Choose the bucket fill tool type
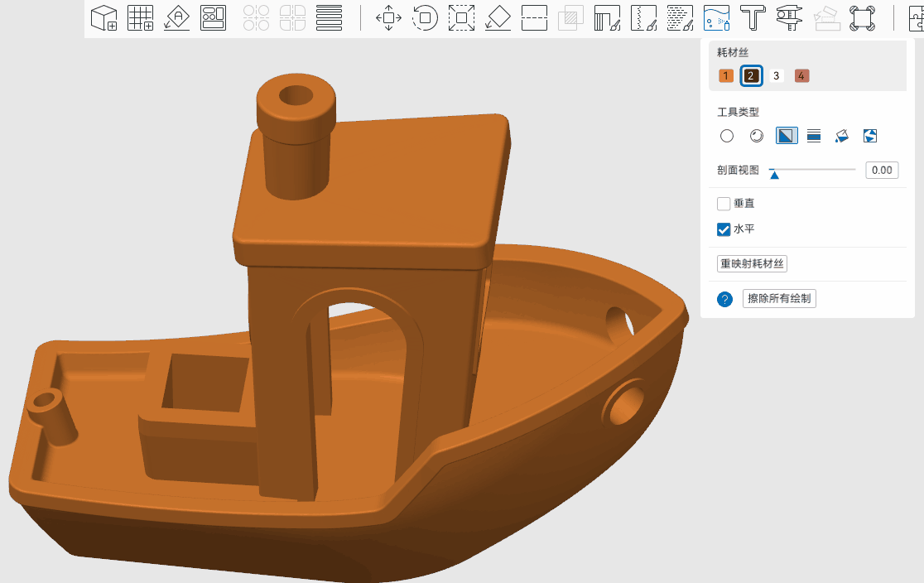 [842, 136]
